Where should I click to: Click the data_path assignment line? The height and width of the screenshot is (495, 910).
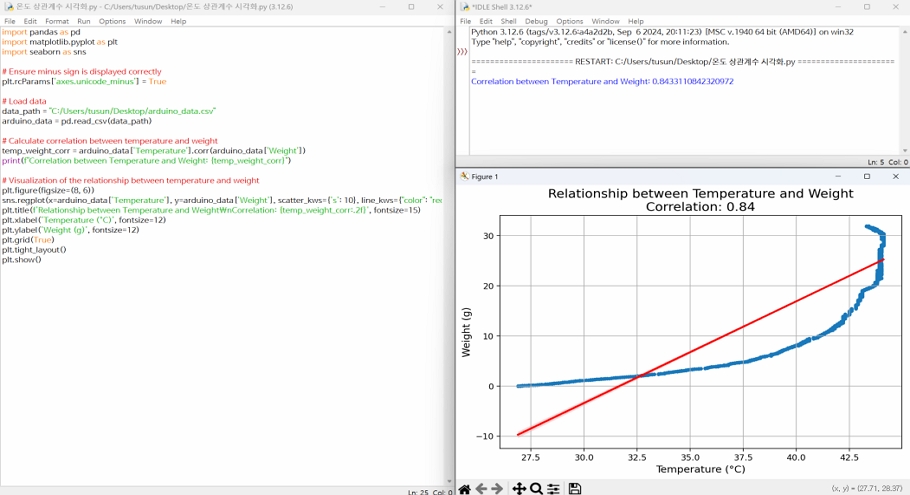109,111
